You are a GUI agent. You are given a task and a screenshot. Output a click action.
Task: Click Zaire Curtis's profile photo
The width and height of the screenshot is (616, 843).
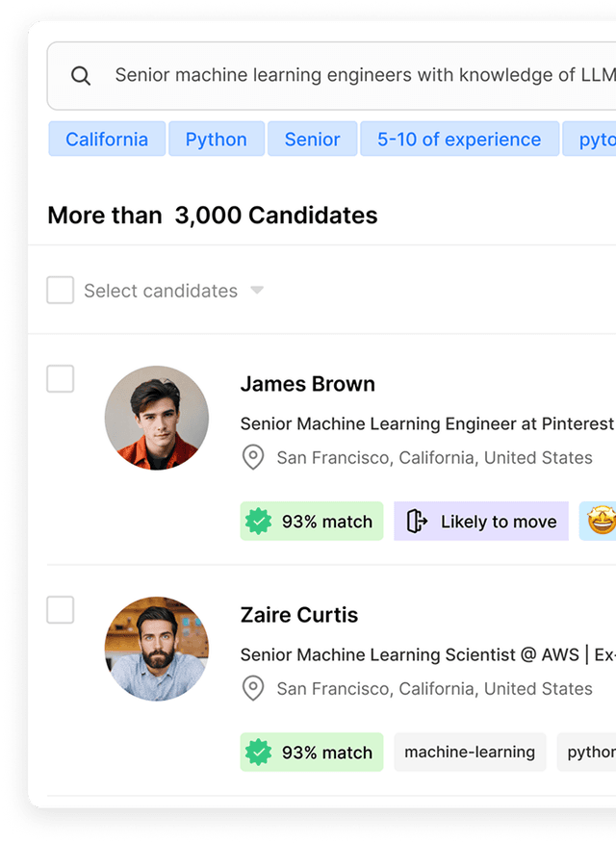click(x=157, y=649)
